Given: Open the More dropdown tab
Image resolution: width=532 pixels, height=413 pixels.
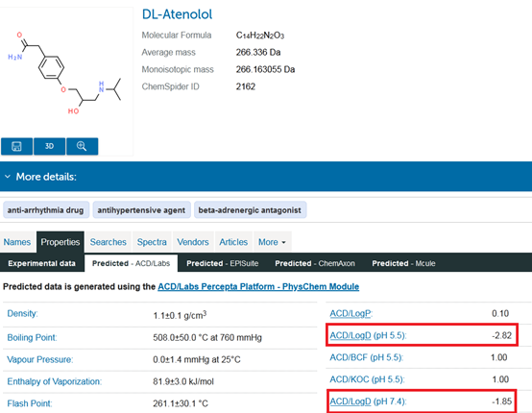Looking at the screenshot, I should (x=273, y=242).
